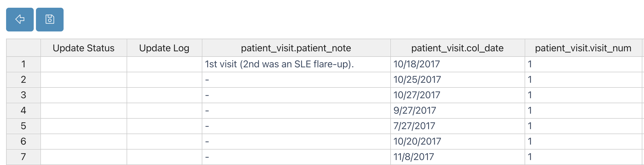Image resolution: width=644 pixels, height=165 pixels.
Task: Click Update Status cell in row 3
Action: click(84, 95)
